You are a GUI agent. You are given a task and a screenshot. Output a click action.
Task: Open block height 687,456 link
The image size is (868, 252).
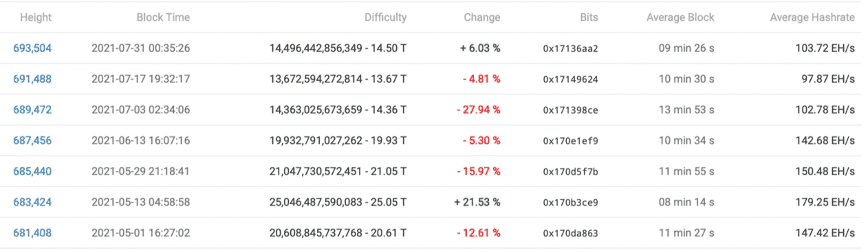[x=33, y=140]
